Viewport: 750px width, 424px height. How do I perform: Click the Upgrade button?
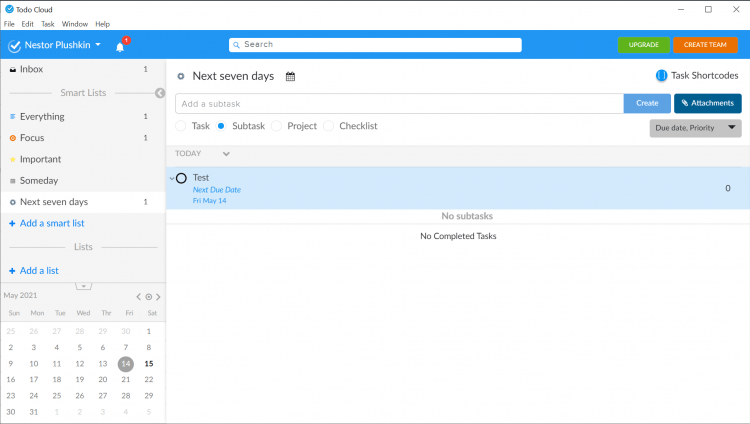pyautogui.click(x=643, y=45)
